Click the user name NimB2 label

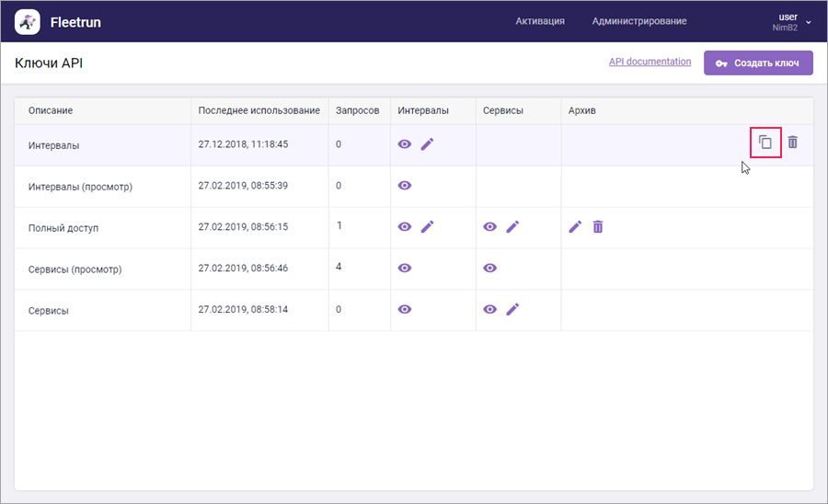(x=785, y=28)
